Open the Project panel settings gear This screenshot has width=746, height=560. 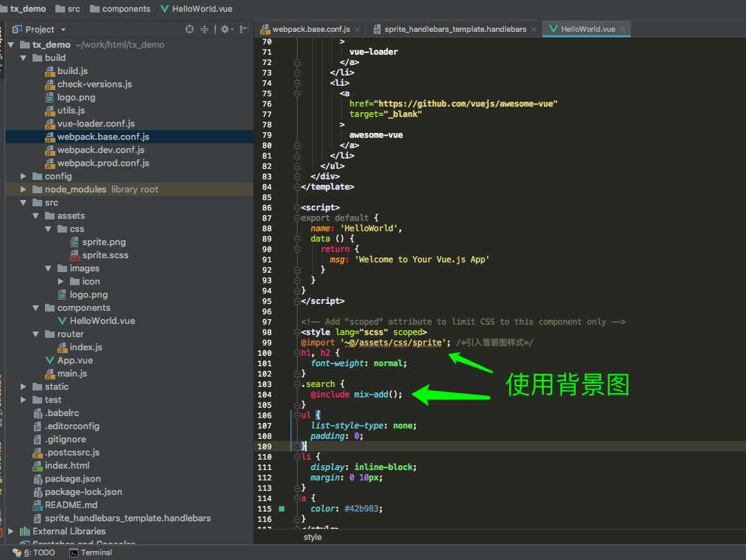226,29
